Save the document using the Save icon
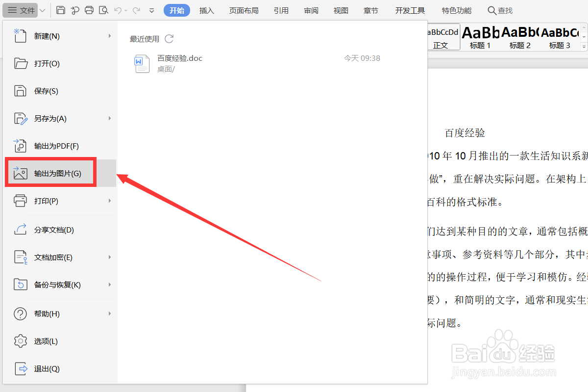Screen dimensions: 588x392 62,10
